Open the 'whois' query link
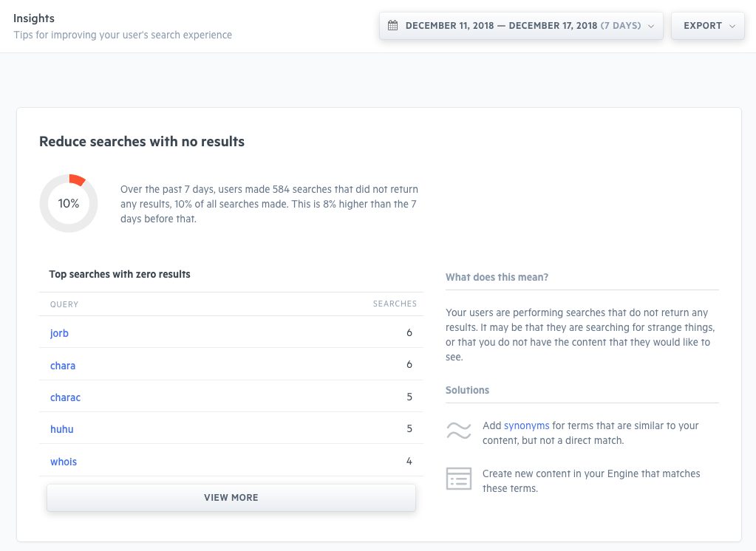This screenshot has height=551, width=756. [63, 462]
